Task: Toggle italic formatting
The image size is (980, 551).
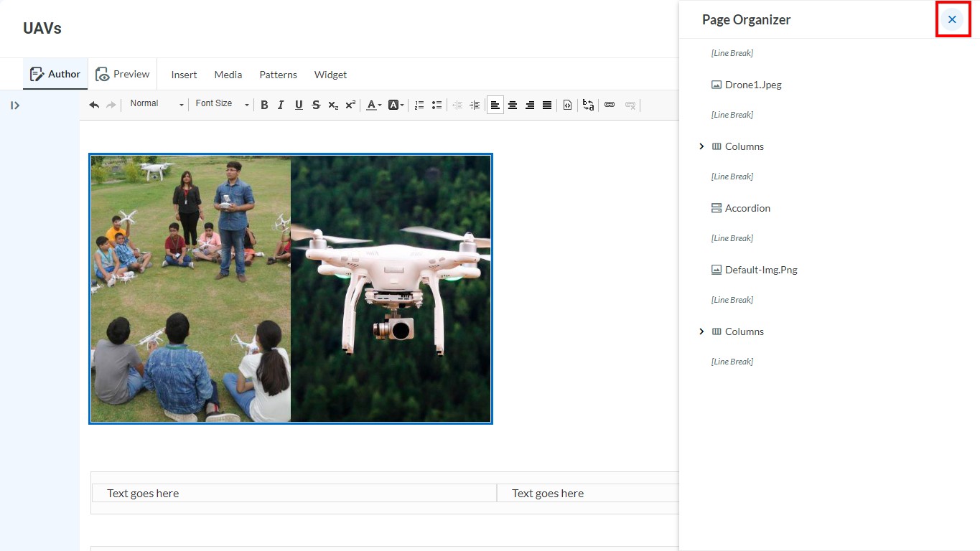Action: point(281,105)
